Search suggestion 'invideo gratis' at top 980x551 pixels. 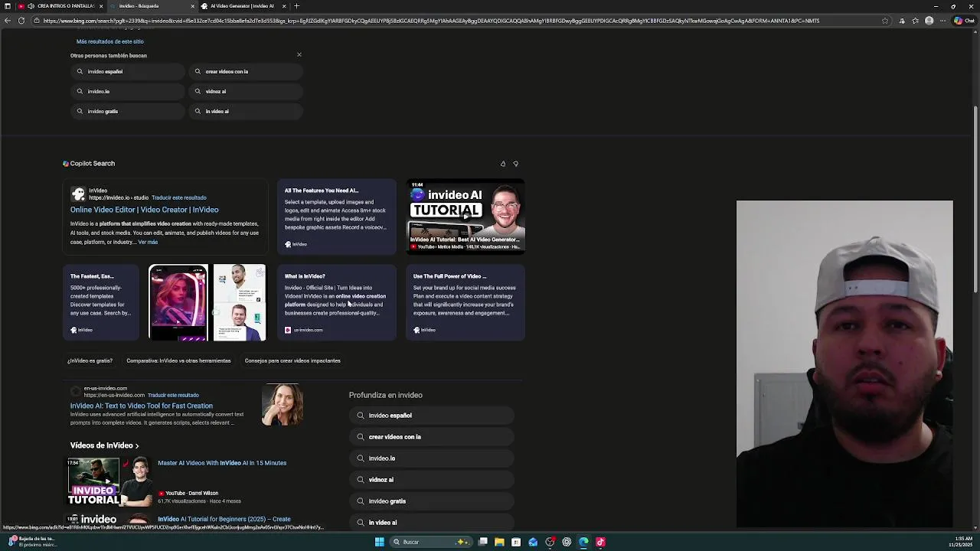[x=128, y=111]
